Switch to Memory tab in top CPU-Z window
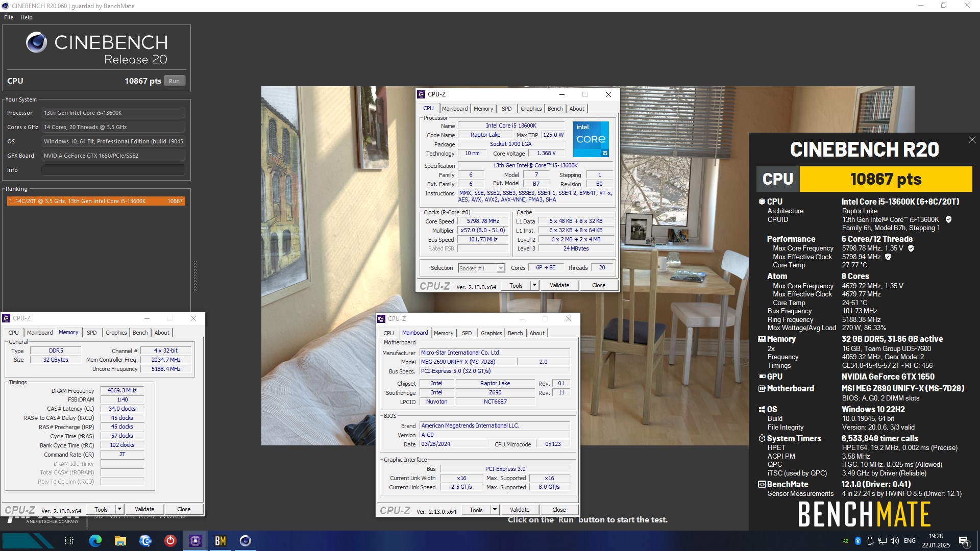This screenshot has height=551, width=980. tap(483, 109)
